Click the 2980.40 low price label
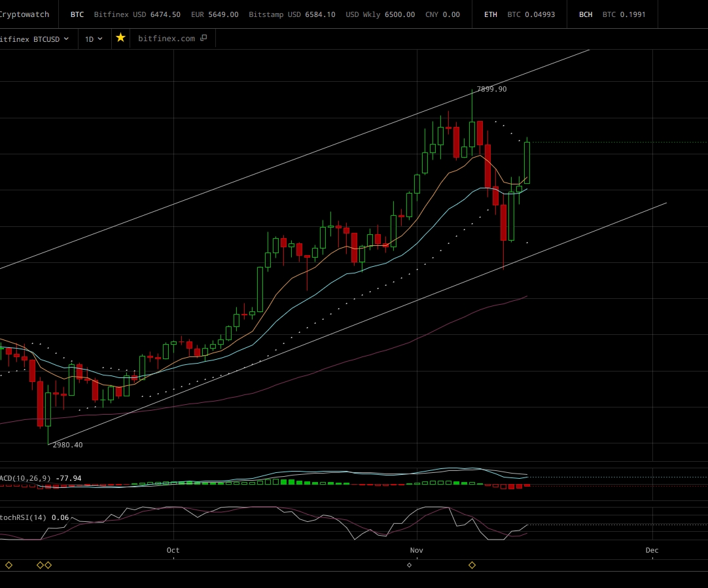 point(68,445)
